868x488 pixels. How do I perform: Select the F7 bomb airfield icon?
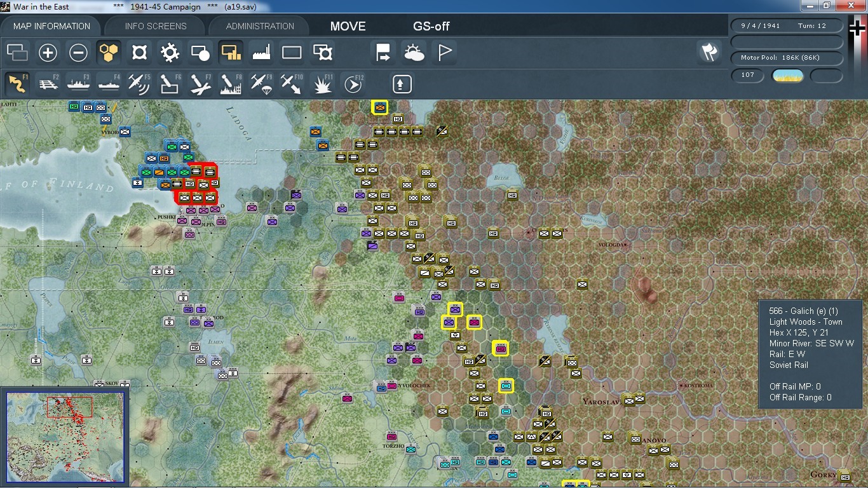[x=201, y=83]
